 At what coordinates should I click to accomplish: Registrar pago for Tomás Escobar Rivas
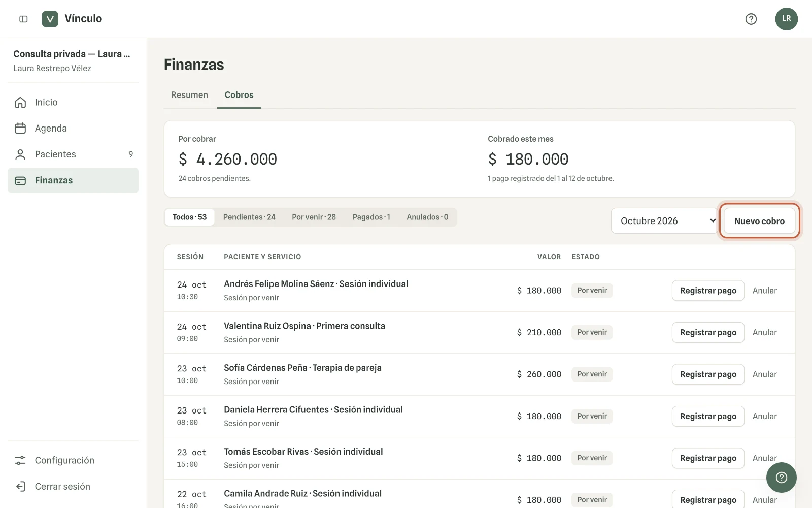pyautogui.click(x=708, y=458)
